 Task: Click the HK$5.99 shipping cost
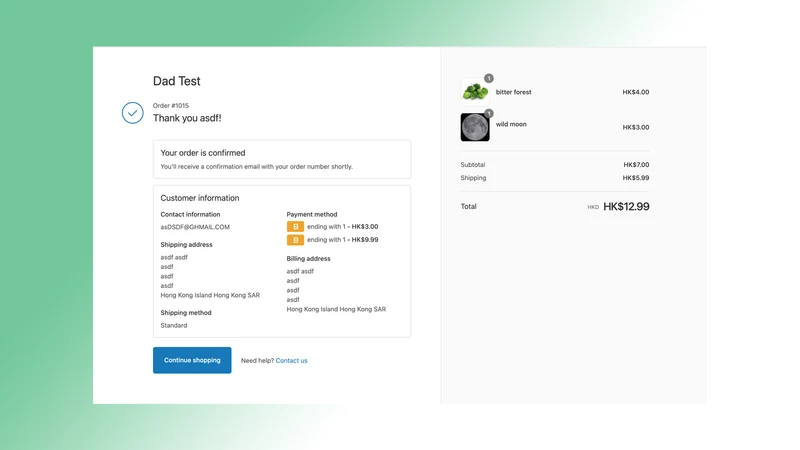(636, 178)
